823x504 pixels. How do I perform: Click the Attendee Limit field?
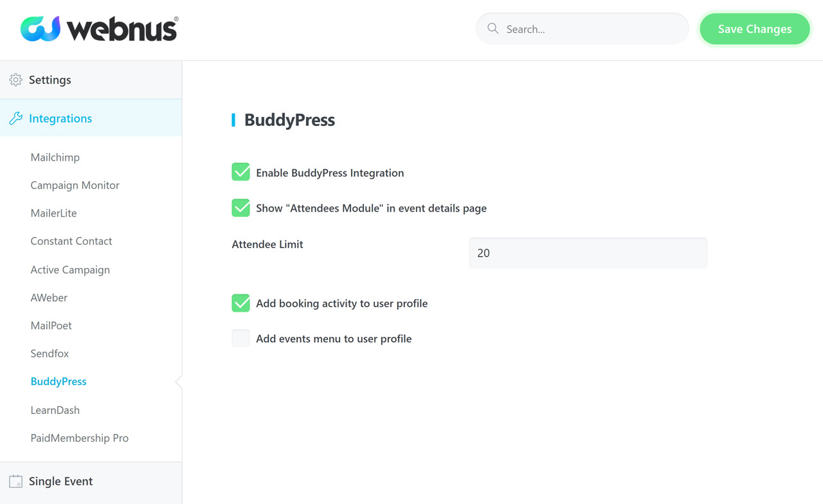588,253
